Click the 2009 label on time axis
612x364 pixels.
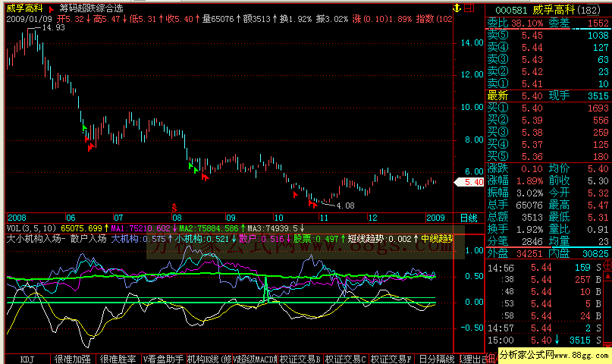click(x=435, y=218)
